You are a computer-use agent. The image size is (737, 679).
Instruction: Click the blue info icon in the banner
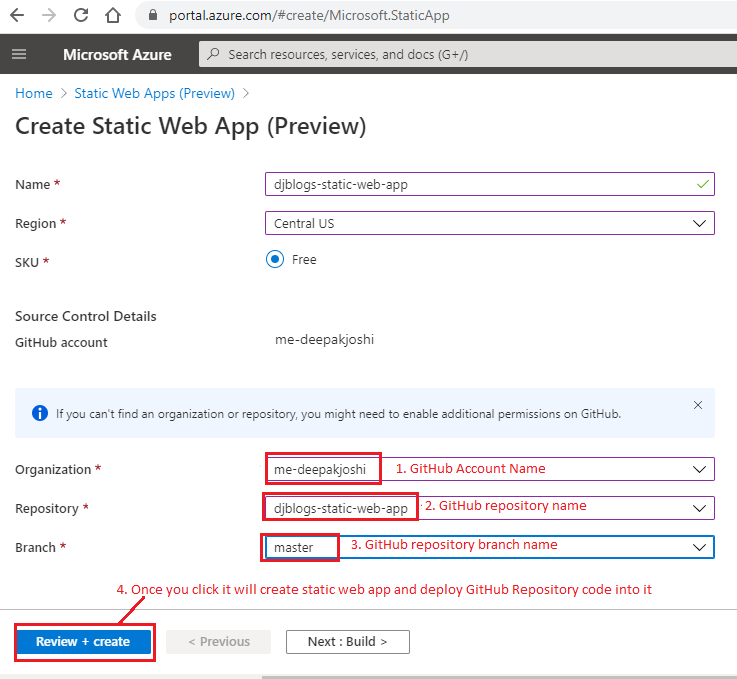[40, 413]
